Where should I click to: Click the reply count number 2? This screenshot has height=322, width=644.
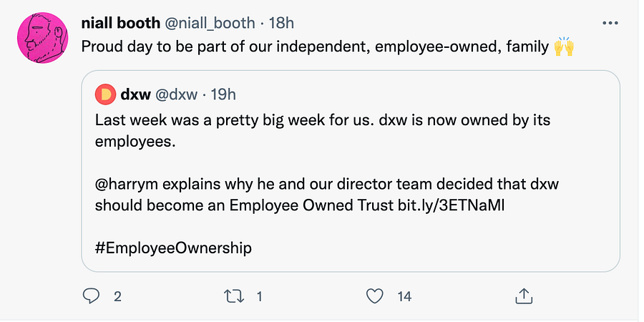(x=117, y=296)
